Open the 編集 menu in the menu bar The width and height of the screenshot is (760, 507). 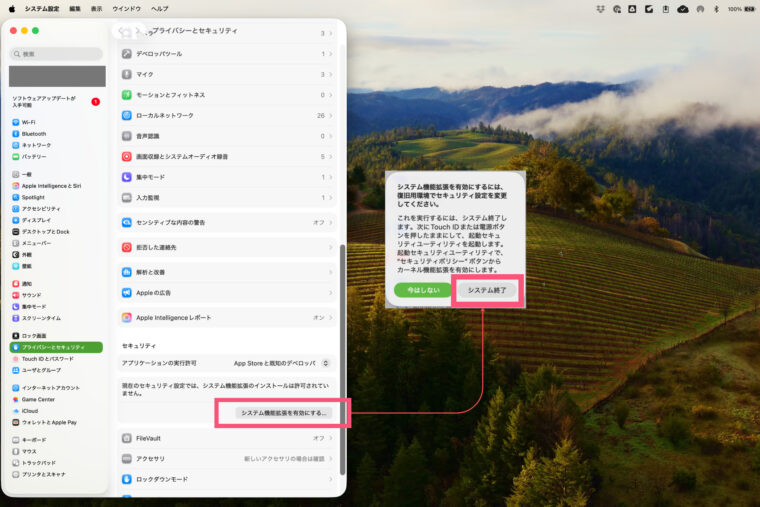75,8
